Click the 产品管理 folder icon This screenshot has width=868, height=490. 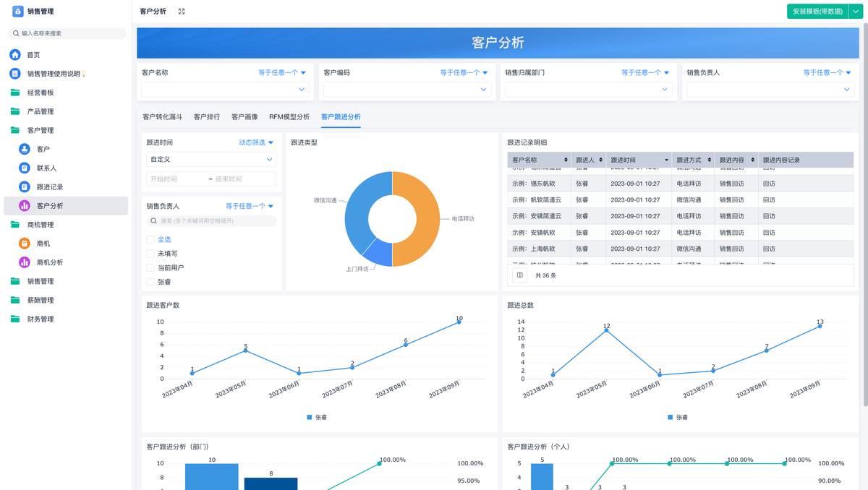point(15,111)
